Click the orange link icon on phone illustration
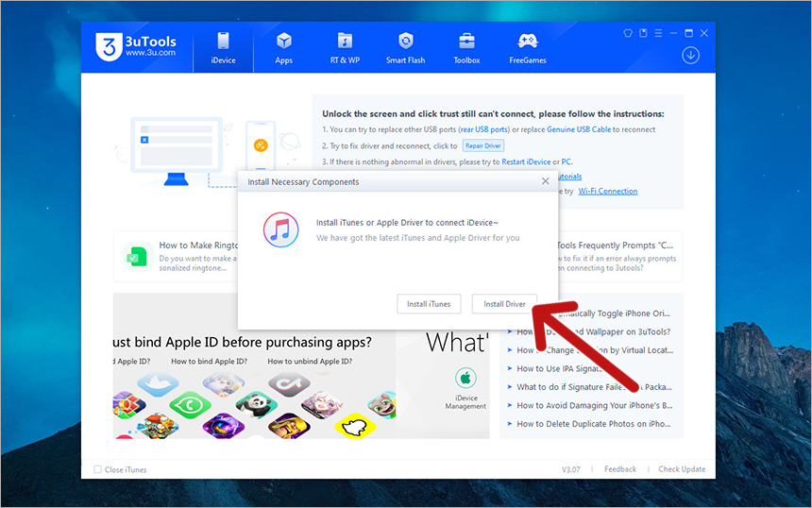 click(261, 145)
